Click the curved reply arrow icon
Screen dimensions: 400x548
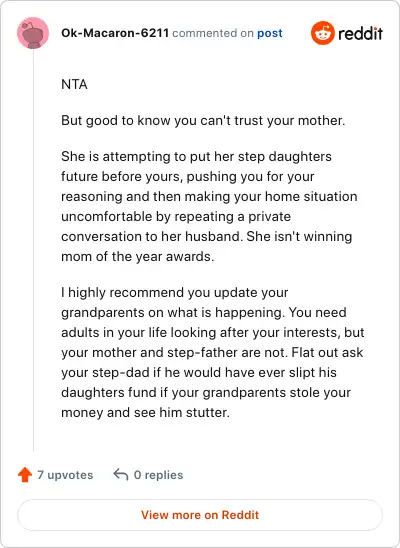(121, 475)
